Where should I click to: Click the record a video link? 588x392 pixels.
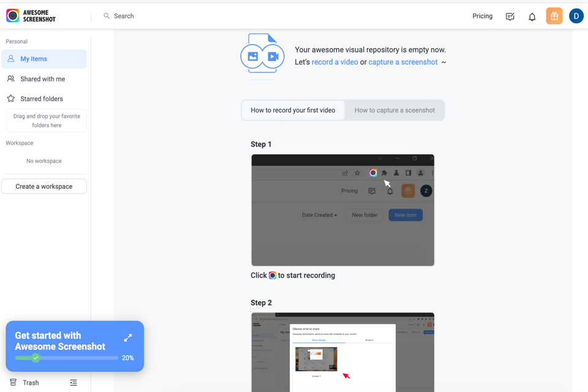pyautogui.click(x=335, y=62)
